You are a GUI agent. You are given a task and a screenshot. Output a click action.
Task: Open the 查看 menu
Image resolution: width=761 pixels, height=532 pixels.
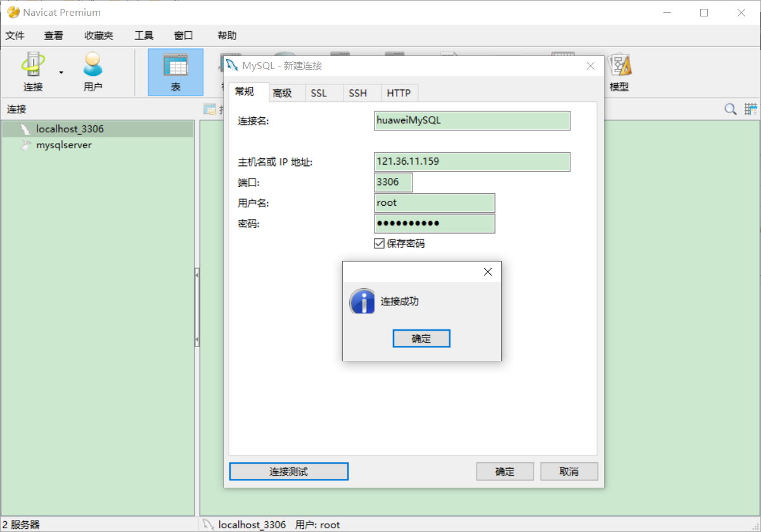[x=53, y=35]
